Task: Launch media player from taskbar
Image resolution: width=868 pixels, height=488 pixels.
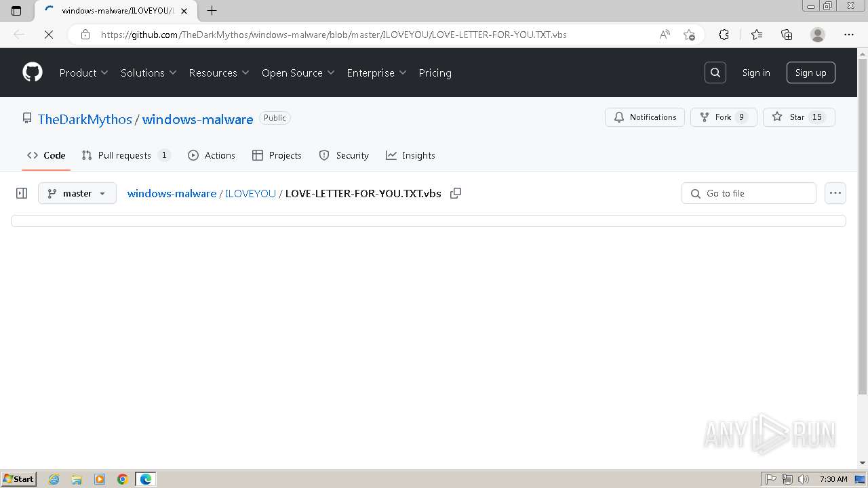Action: (x=100, y=479)
